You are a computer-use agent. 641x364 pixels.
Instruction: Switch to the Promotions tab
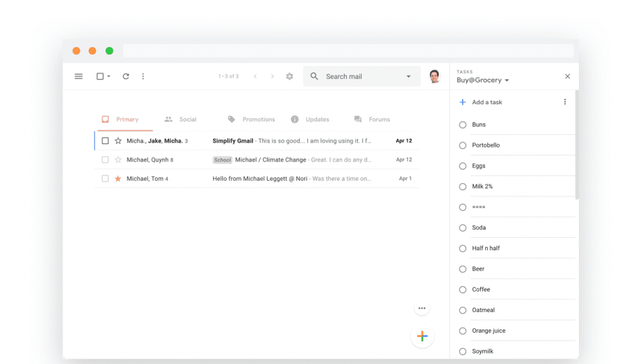pos(251,119)
